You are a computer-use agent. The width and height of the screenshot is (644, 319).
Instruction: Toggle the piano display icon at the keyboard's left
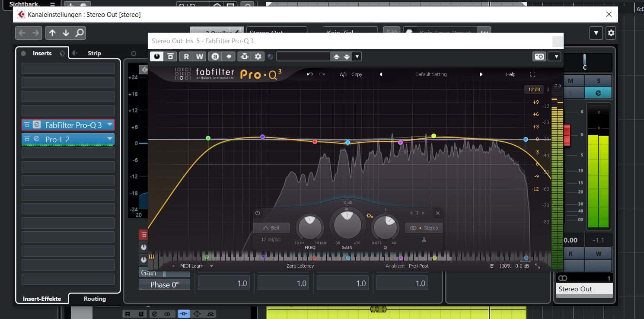(x=152, y=257)
